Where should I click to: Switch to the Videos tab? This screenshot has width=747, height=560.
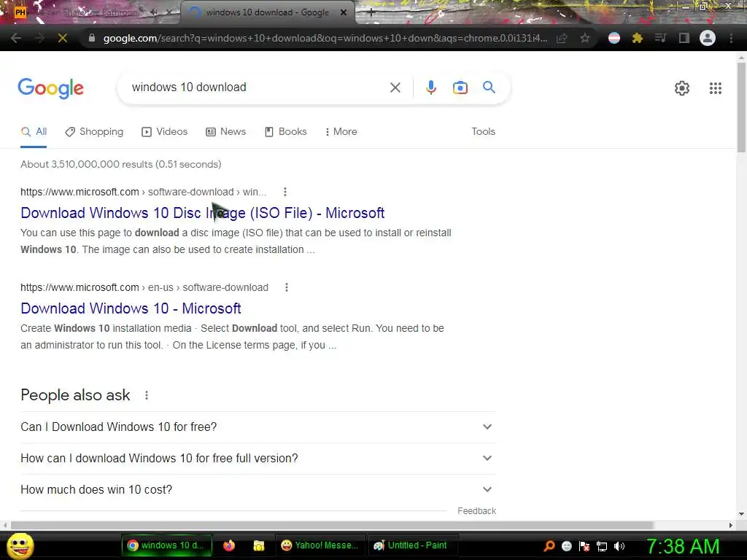pyautogui.click(x=164, y=132)
